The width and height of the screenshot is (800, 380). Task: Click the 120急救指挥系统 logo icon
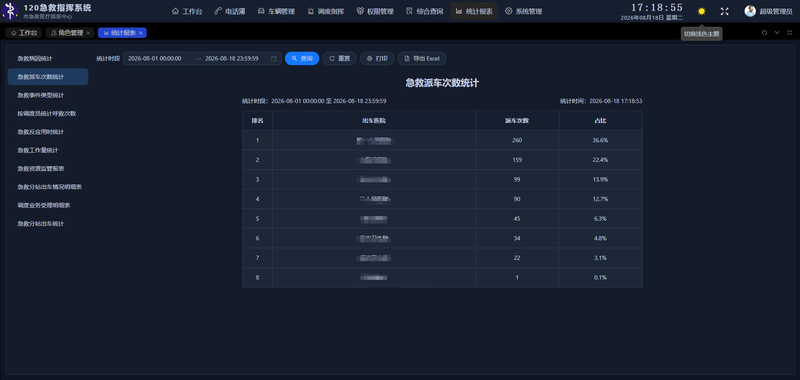click(x=10, y=11)
